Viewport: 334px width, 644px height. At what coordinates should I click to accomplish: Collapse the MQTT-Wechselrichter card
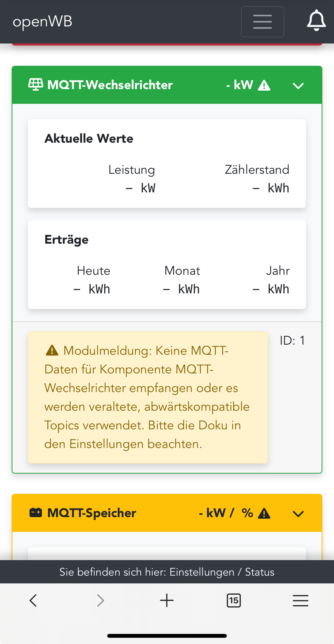point(298,86)
